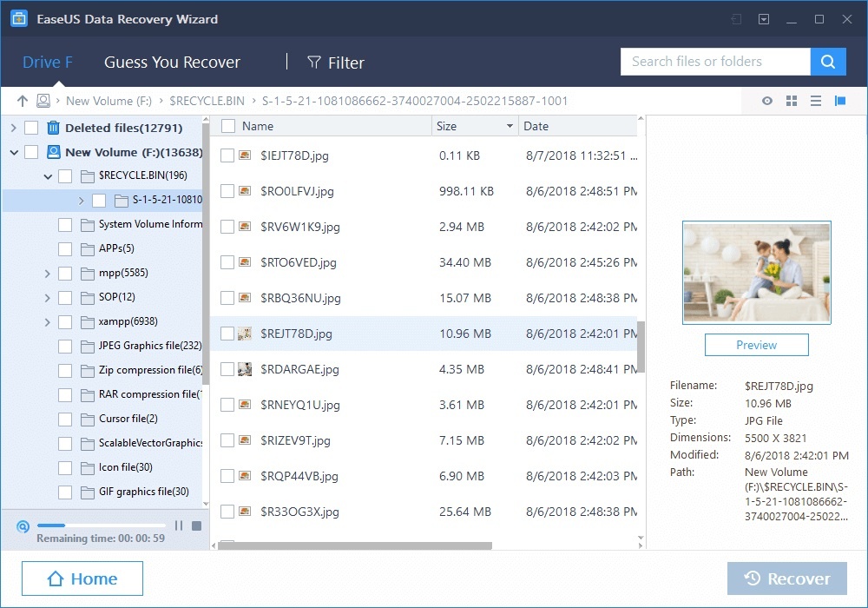Viewport: 868px width, 608px height.
Task: Expand the Deleted files tree node
Action: [13, 128]
